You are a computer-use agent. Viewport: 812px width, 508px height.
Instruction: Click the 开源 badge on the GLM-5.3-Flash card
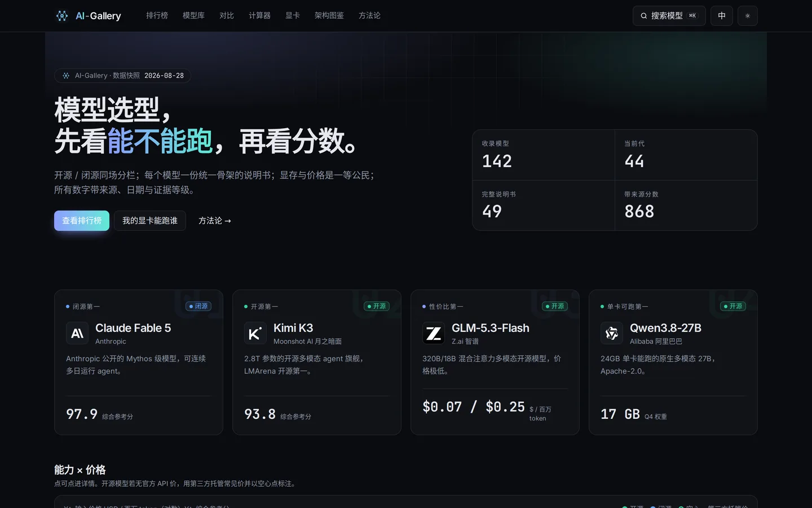click(555, 306)
